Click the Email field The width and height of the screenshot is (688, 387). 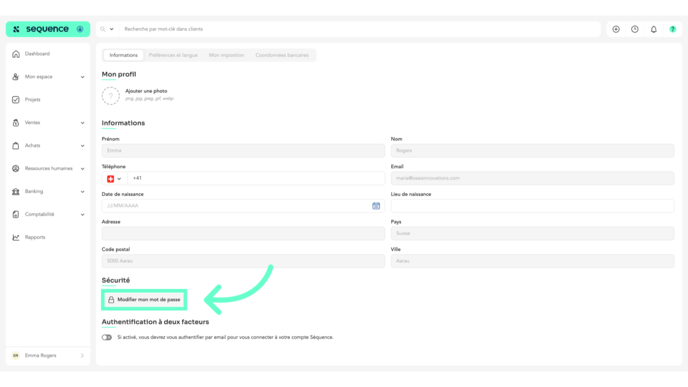[532, 178]
